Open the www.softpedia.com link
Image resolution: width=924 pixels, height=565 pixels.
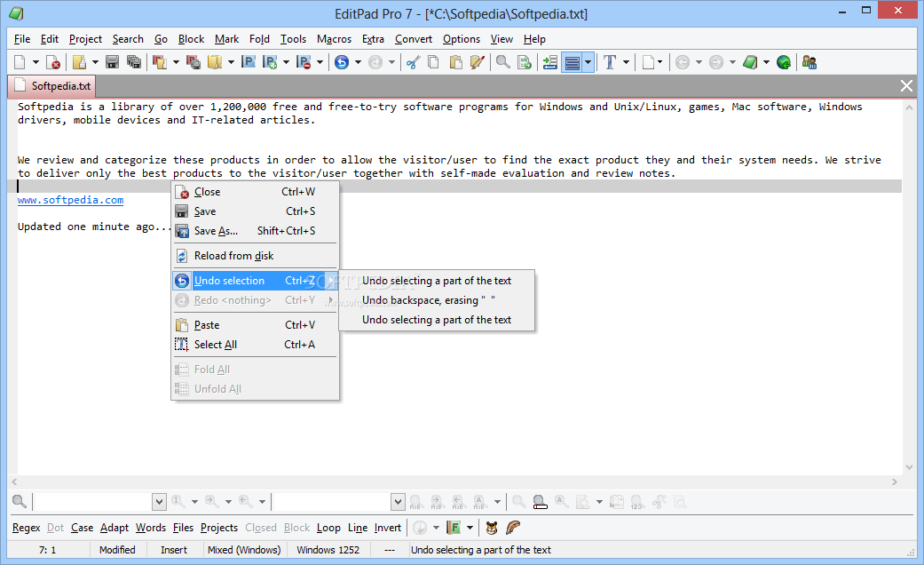point(71,200)
